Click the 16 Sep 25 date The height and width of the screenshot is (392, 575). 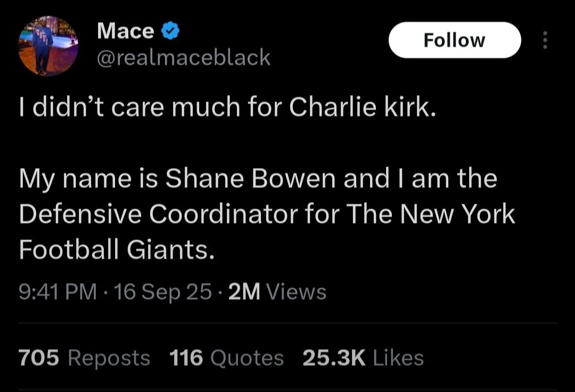pos(163,292)
